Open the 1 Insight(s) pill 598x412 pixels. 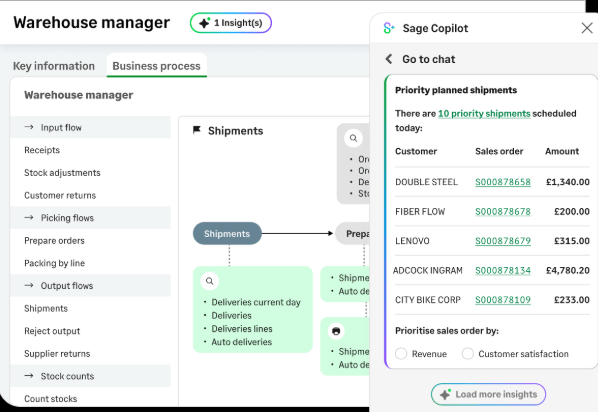point(231,23)
